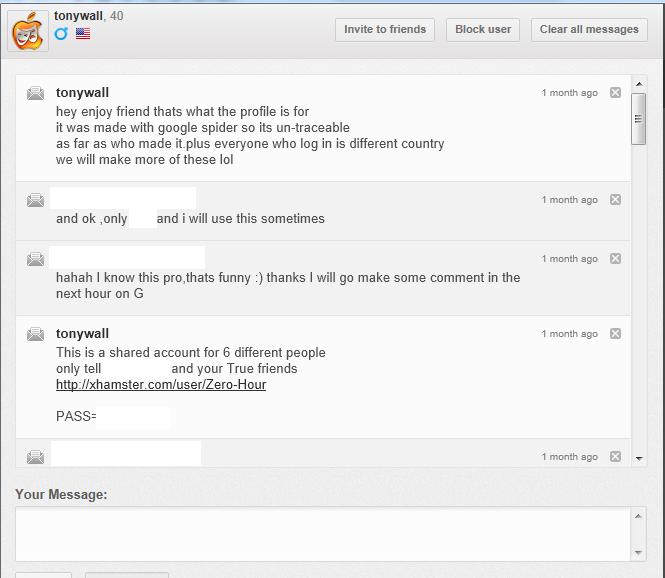Delete the "and ok, only" message

tap(615, 200)
